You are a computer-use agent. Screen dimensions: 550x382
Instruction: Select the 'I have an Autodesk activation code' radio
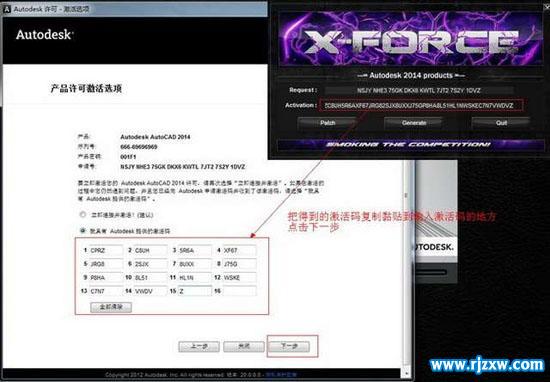pyautogui.click(x=83, y=230)
